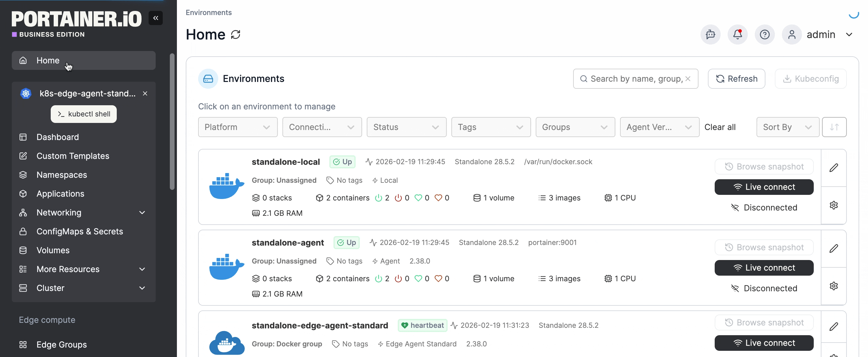Open the Platform filter dropdown
The height and width of the screenshot is (357, 868).
[x=238, y=127]
